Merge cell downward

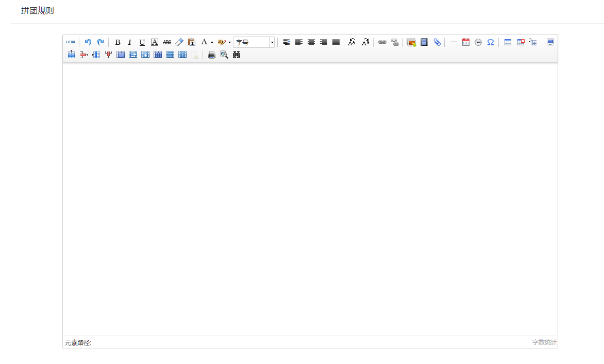pyautogui.click(x=145, y=55)
